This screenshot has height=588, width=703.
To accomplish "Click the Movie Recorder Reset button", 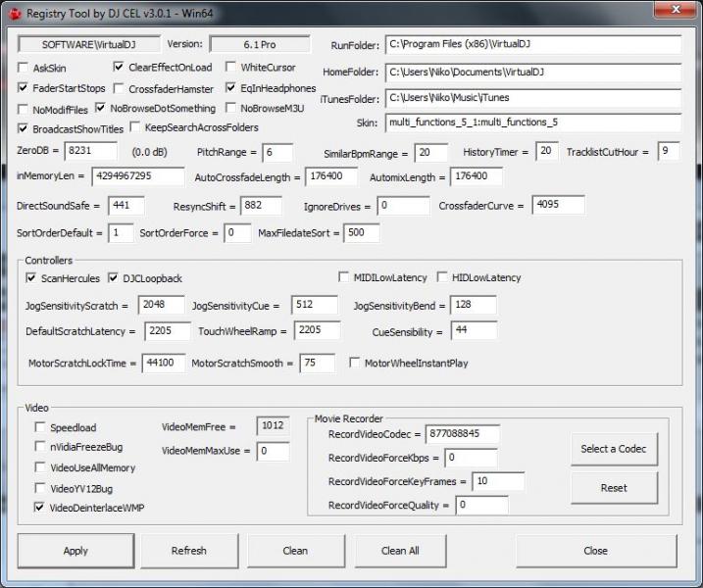I will [x=614, y=488].
